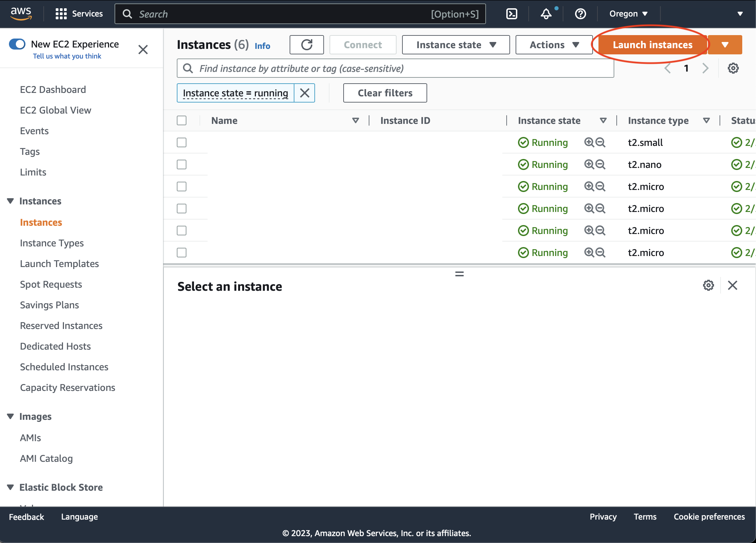Open details pane settings gear
756x543 pixels.
[709, 285]
